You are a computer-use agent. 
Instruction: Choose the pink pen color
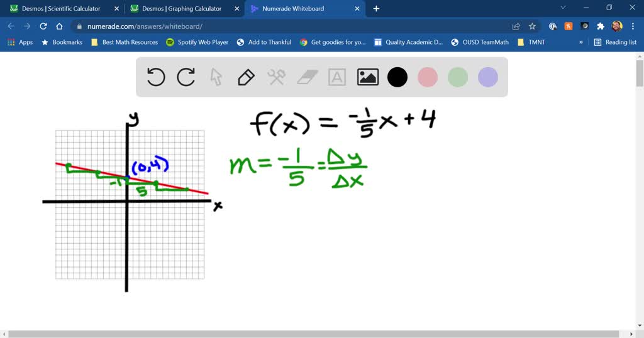428,77
